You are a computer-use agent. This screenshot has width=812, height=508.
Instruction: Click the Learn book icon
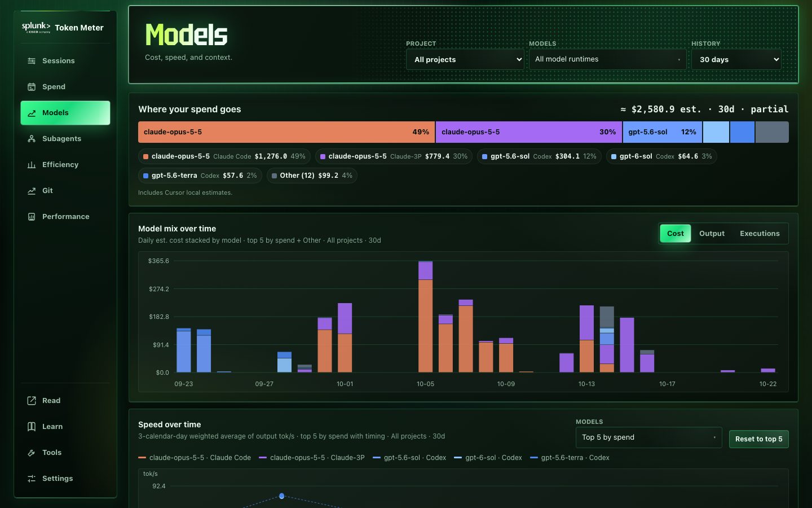click(32, 427)
